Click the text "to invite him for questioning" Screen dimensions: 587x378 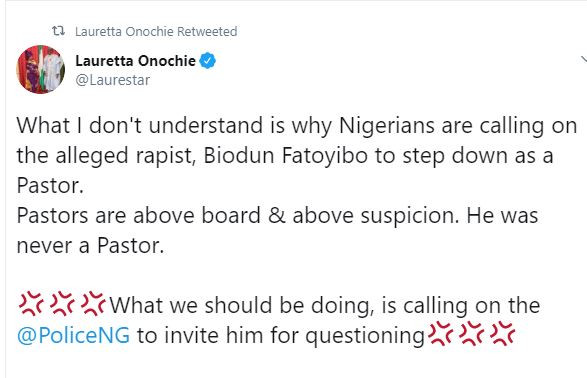(x=281, y=335)
